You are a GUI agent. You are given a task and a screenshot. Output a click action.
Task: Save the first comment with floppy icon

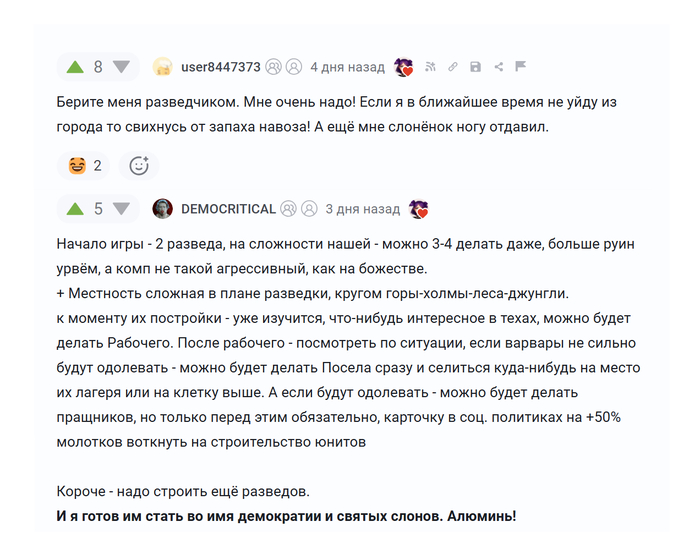475,67
